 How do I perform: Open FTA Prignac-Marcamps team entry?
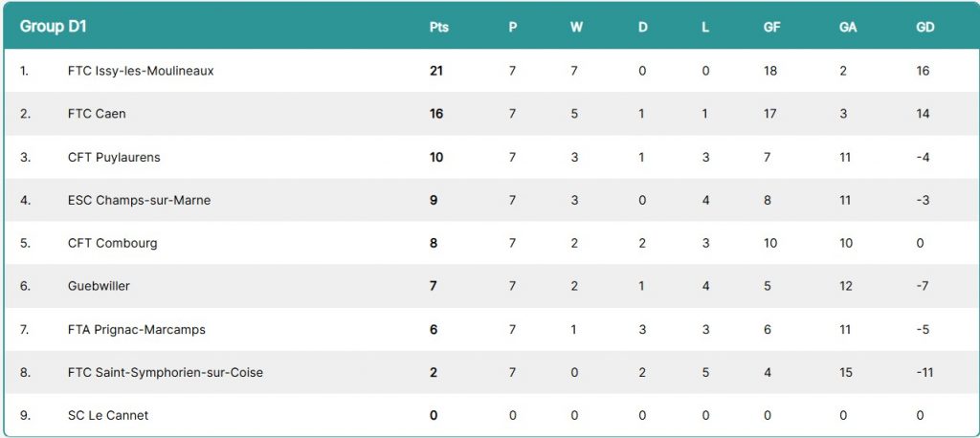point(136,329)
